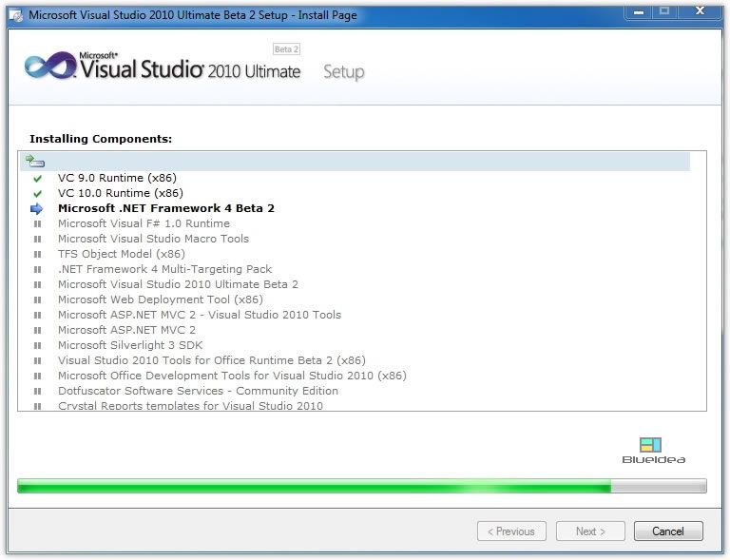Select Visual Studio 2010 Tools for Office Runtime text
Screen dimensions: 730x560
tap(212, 360)
